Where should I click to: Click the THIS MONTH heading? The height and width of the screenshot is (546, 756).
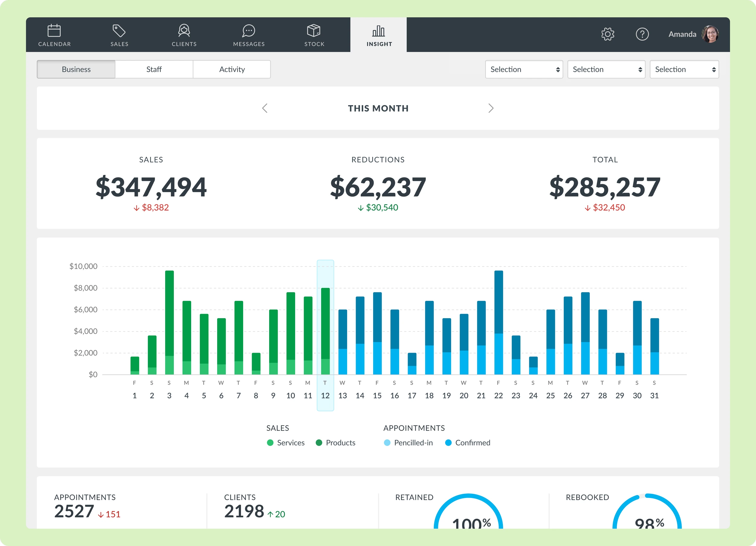click(x=378, y=108)
